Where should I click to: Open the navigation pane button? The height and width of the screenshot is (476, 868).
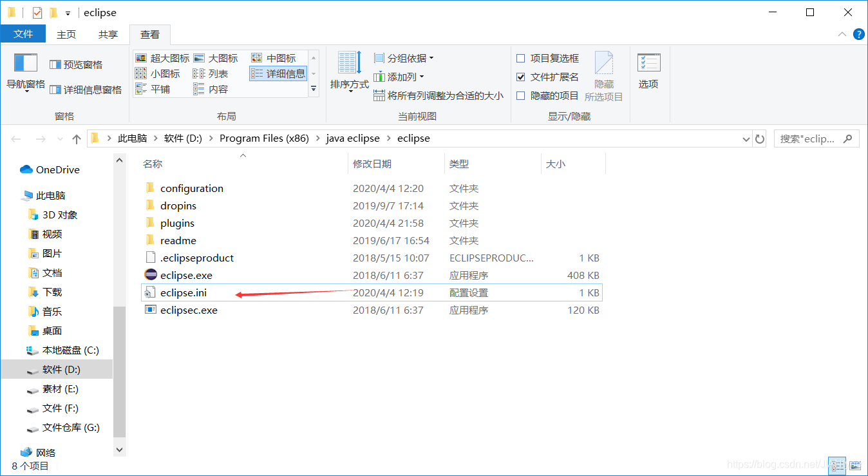pyautogui.click(x=26, y=73)
